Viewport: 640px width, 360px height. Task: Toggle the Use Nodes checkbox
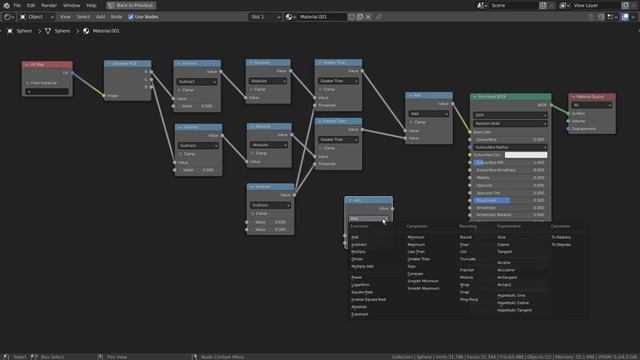coord(131,17)
